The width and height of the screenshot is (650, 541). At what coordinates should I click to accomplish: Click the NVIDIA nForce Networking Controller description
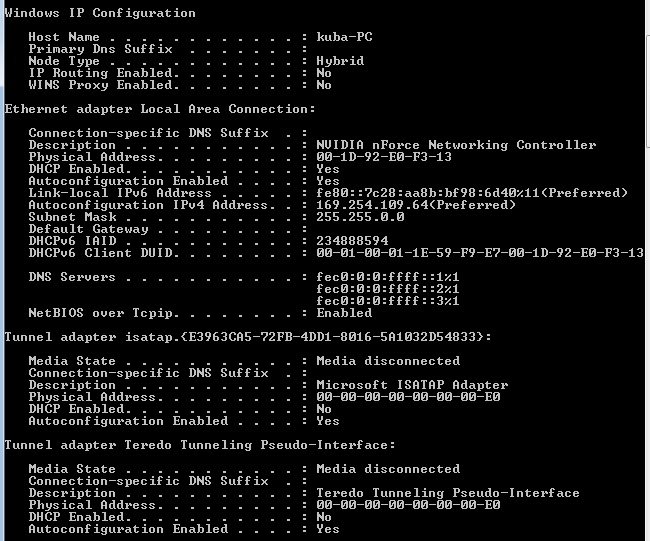(456, 145)
